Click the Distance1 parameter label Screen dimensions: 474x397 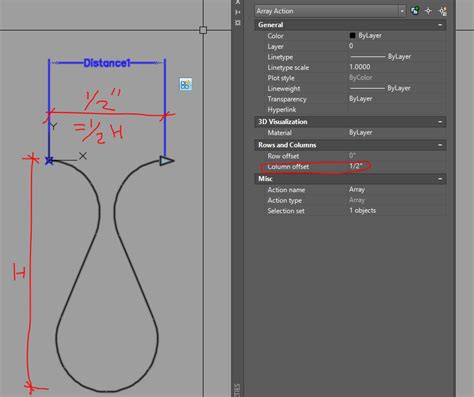pyautogui.click(x=107, y=63)
